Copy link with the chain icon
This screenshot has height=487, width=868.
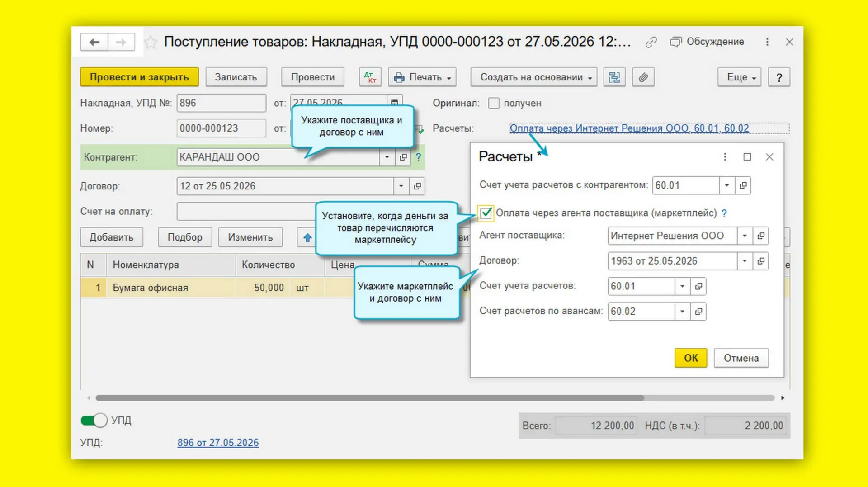[x=651, y=42]
